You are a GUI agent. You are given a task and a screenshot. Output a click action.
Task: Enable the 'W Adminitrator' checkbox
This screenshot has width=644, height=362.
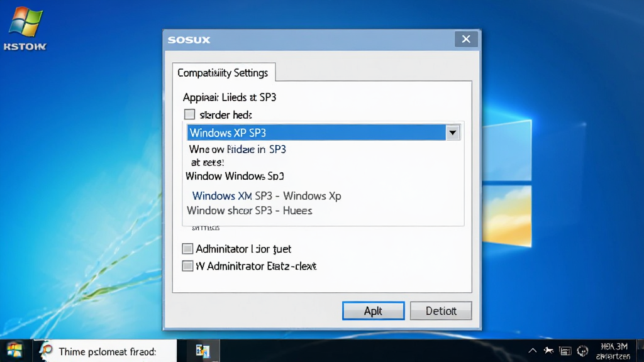pos(187,266)
